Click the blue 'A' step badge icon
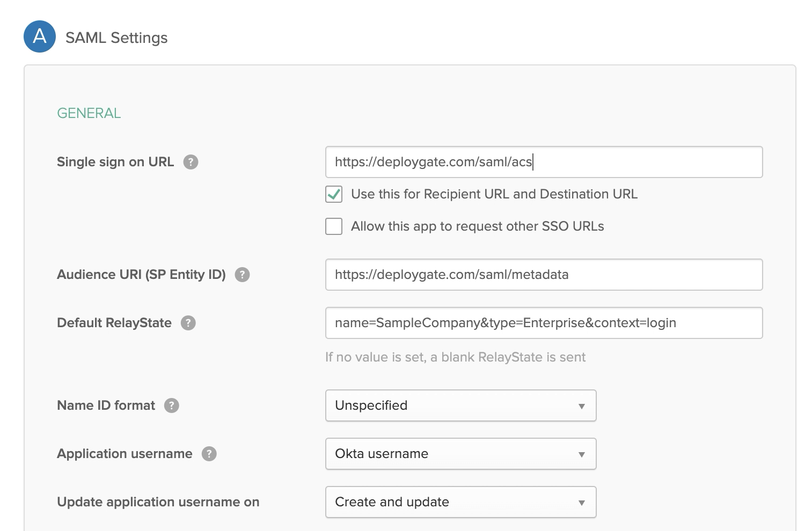This screenshot has height=531, width=812. 39,36
